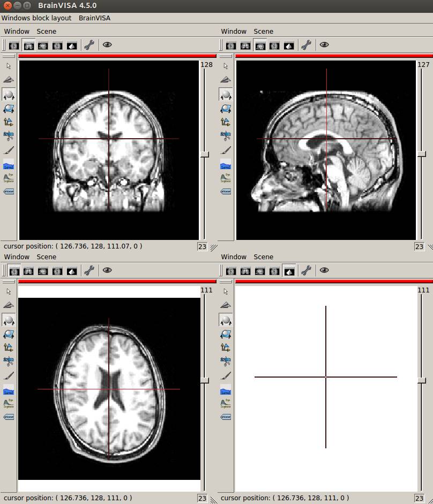Viewport: 433px width, 504px height.
Task: Toggle the eye icon in the coronal view toolbar
Action: [x=107, y=45]
